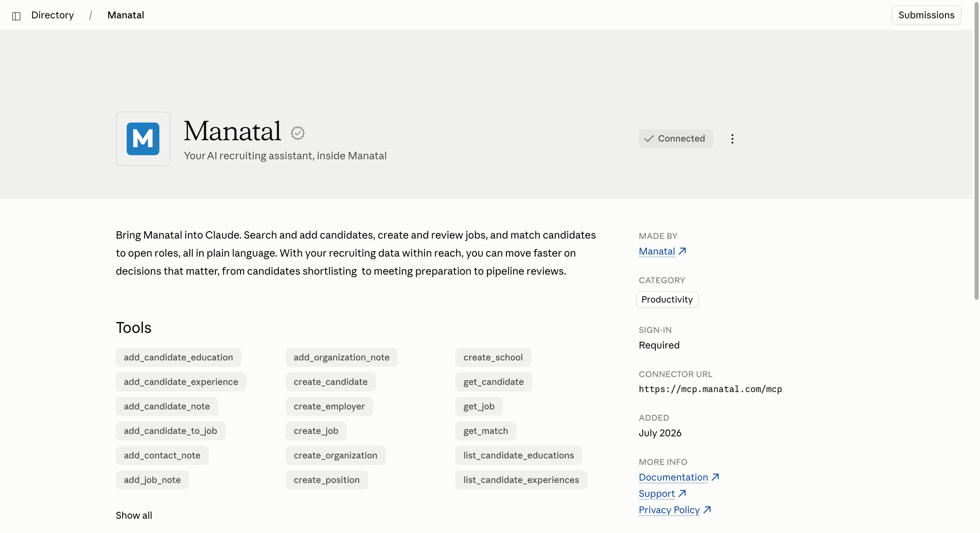980x533 pixels.
Task: Click the add_candidate_note tool chip
Action: click(x=167, y=406)
